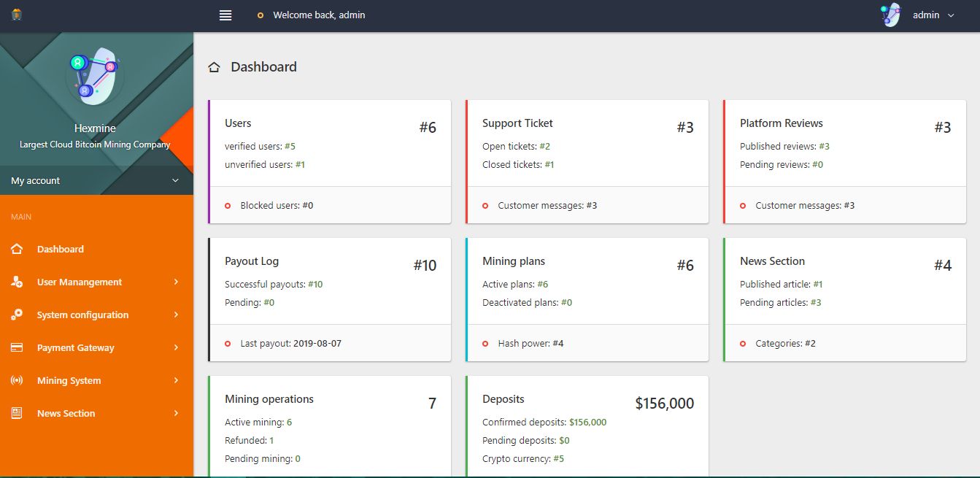Click the verified users #5 link
Viewport: 980px width, 478px height.
(290, 146)
